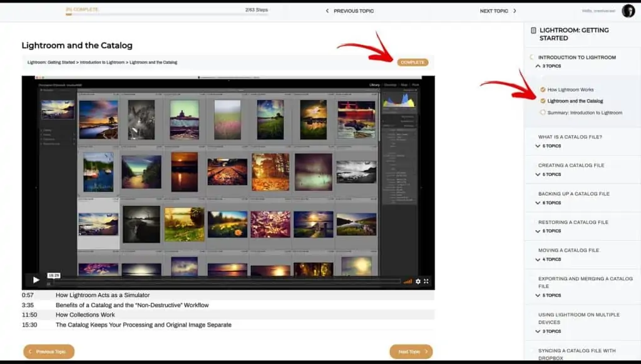The image size is (641, 364).
Task: Click the right chevron beside Next Topic header link
Action: coord(515,11)
